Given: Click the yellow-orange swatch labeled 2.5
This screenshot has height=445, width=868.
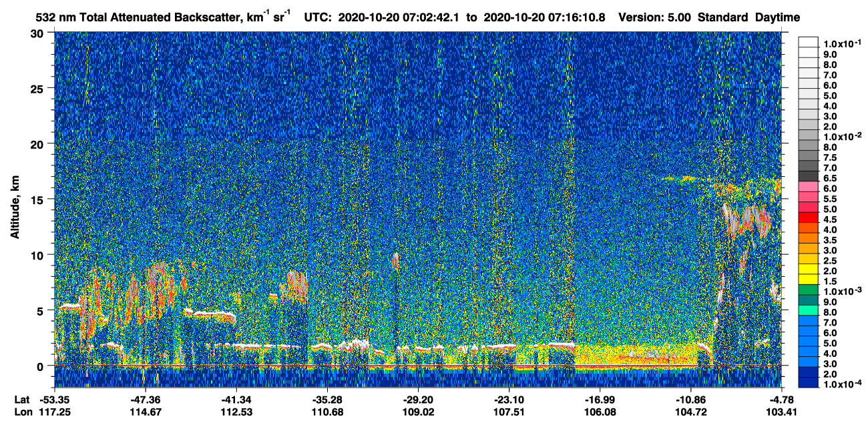Looking at the screenshot, I should tap(808, 258).
